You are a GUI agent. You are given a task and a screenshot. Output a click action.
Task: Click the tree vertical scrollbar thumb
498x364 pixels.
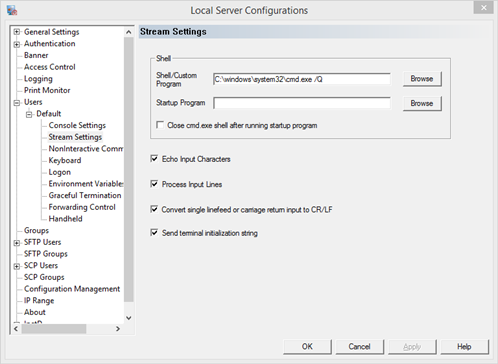pos(129,169)
